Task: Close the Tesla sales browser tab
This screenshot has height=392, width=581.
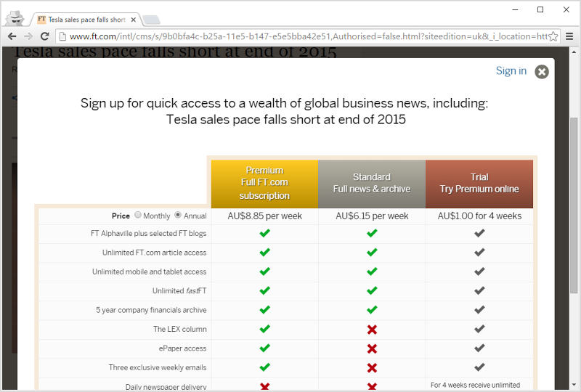Action: 133,20
